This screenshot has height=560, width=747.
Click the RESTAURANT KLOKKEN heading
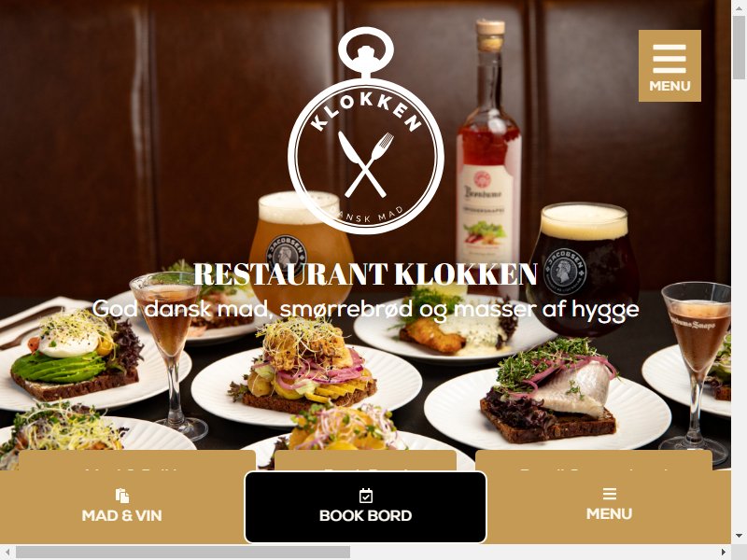(x=365, y=273)
